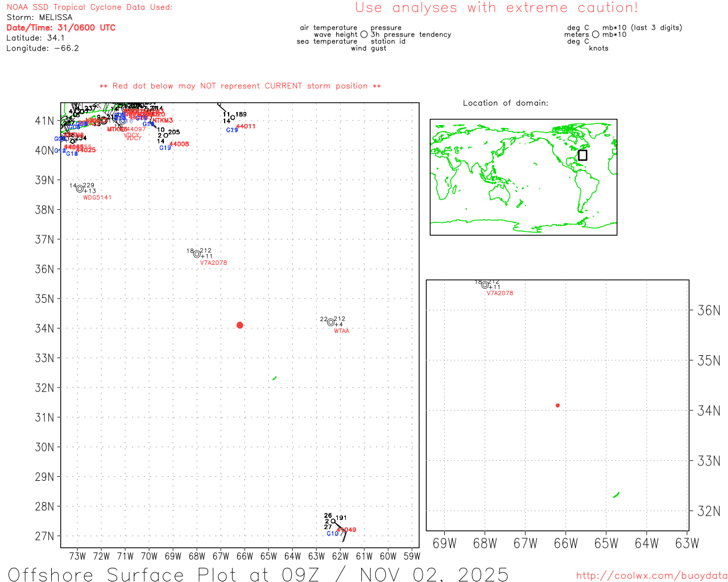Image resolution: width=728 pixels, height=582 pixels.
Task: Click the 'Date/Time: 31/0600 UTC' text
Action: pyautogui.click(x=61, y=27)
